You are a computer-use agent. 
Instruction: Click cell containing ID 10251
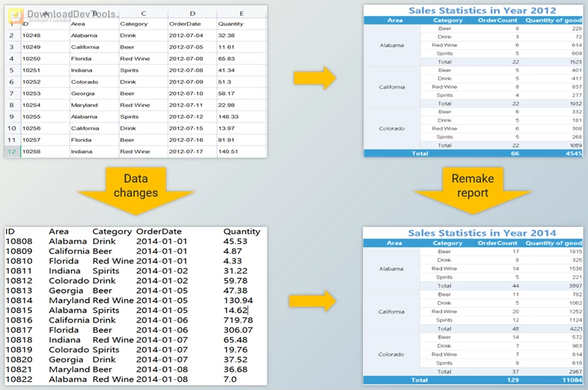[x=45, y=70]
